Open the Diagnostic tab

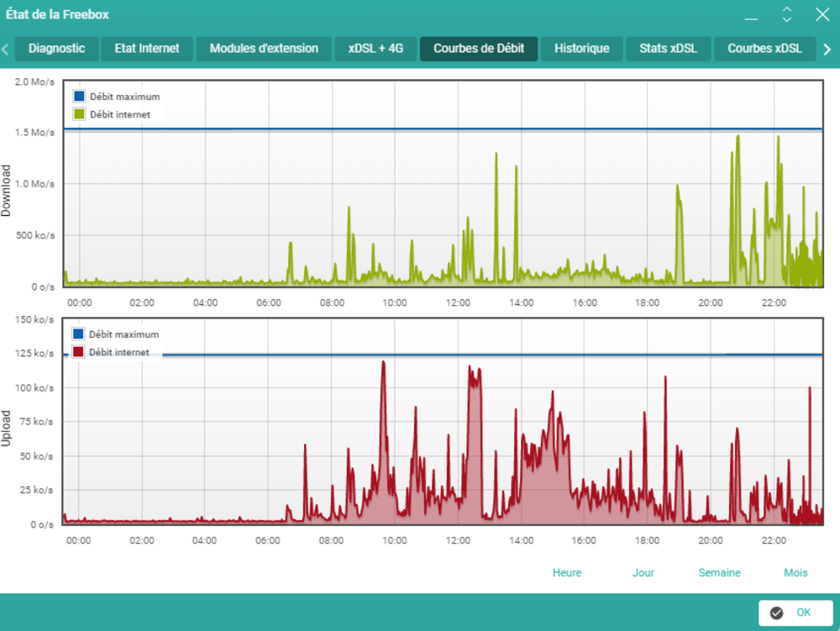[x=57, y=49]
